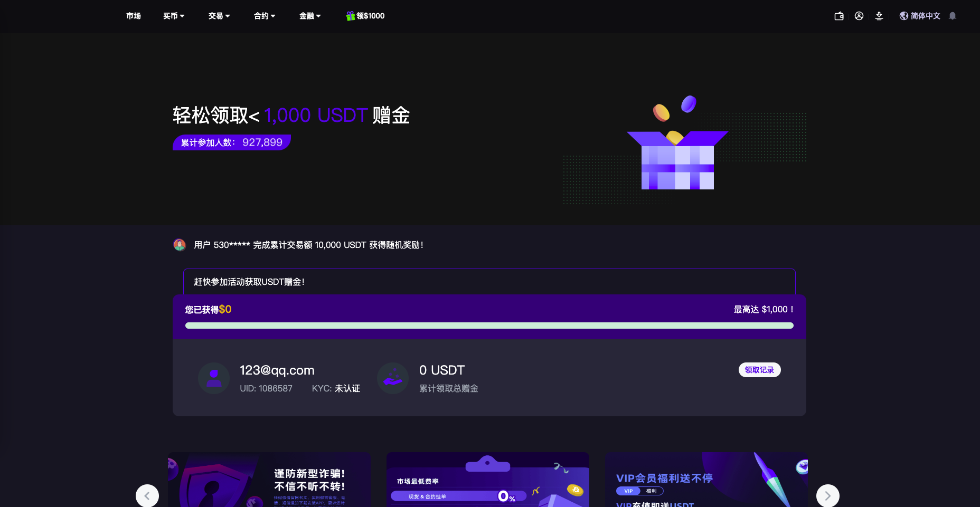Expand the 合约 dropdown menu

coord(265,16)
